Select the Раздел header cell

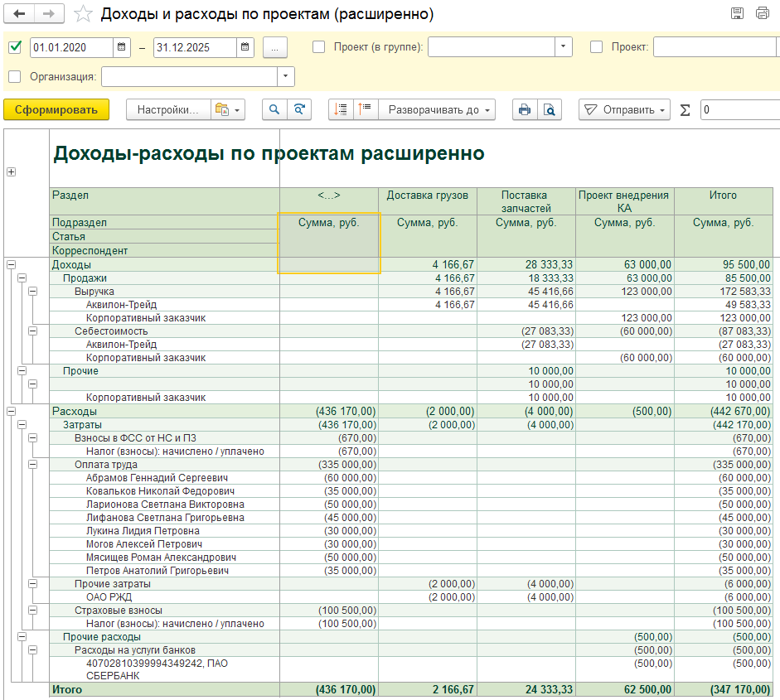pos(165,201)
